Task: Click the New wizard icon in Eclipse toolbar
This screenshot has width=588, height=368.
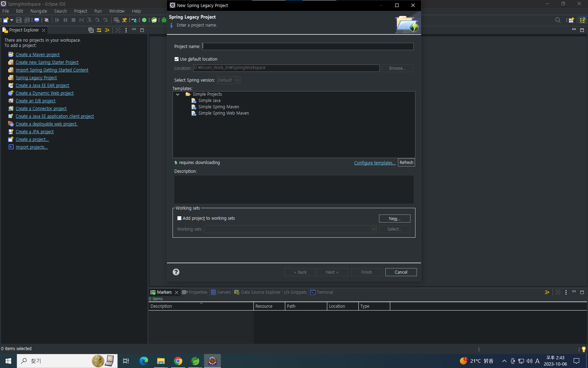Action: (x=6, y=20)
